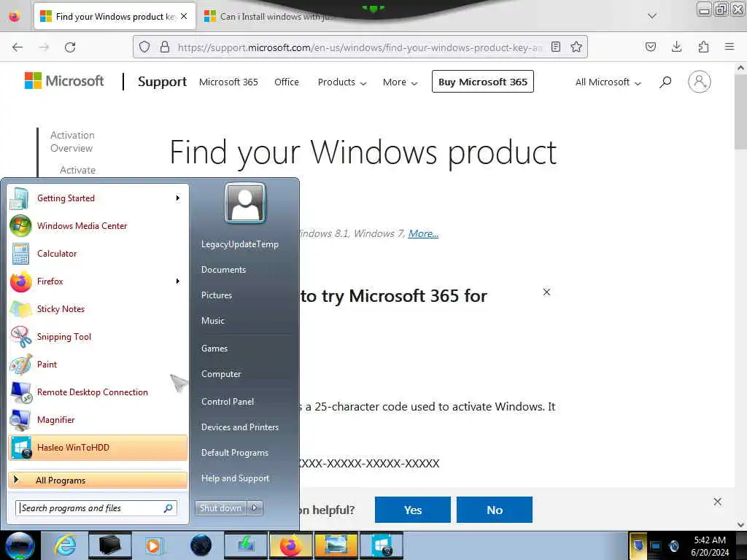Viewport: 747px width, 560px height.
Task: Open the More... link
Action: coord(424,234)
